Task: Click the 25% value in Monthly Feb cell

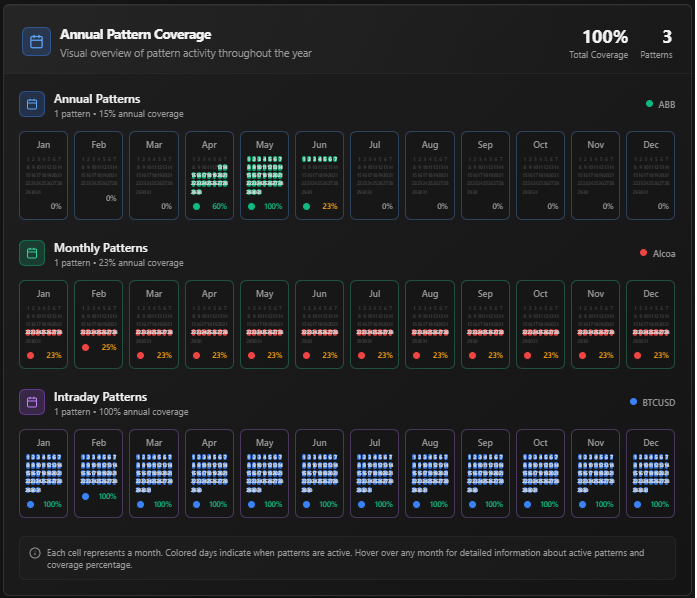Action: coord(109,347)
